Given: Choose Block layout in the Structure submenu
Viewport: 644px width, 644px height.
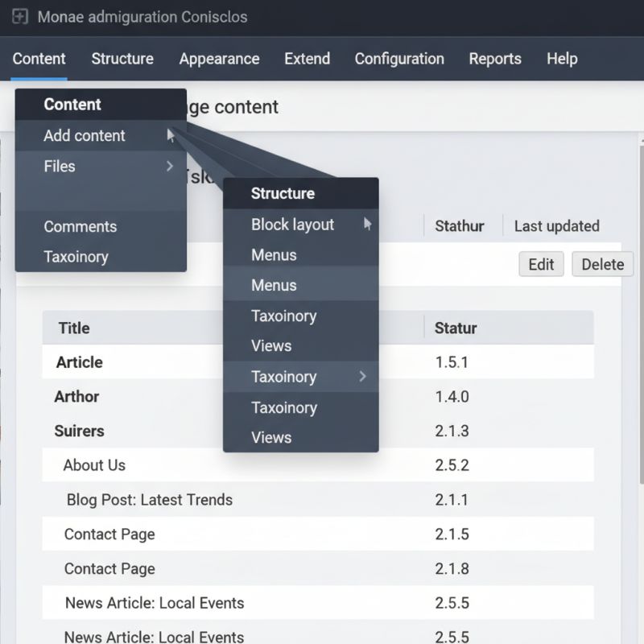Looking at the screenshot, I should 300,225.
